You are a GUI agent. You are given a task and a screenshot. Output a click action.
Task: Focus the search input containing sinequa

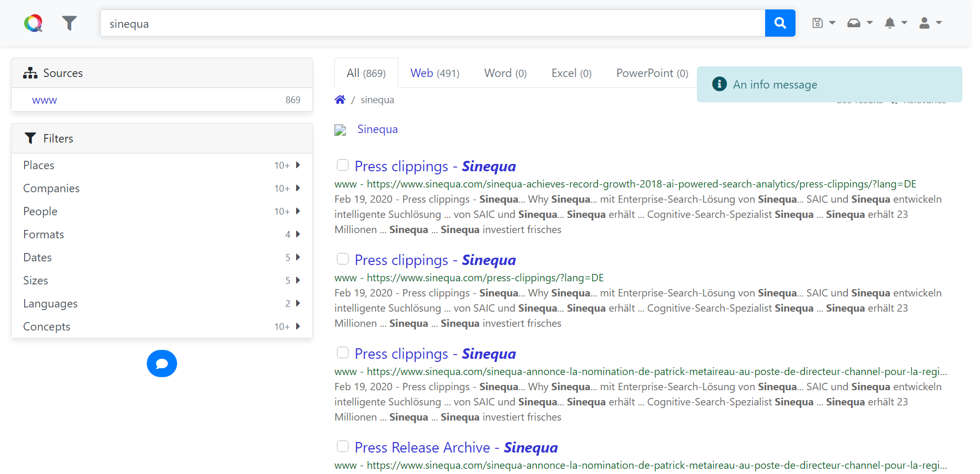(x=432, y=23)
